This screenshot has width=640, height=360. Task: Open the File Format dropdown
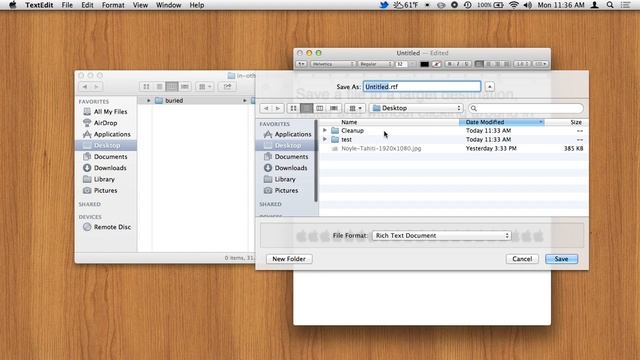442,236
